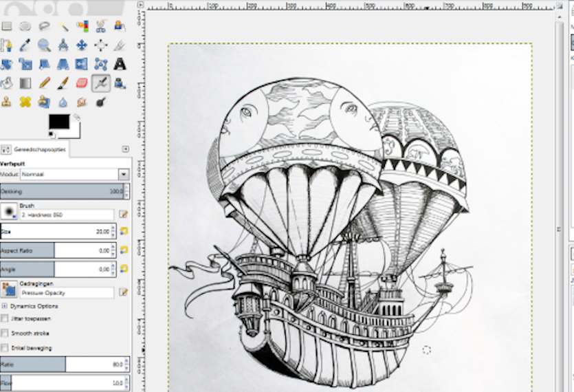Select the Dodge/Burn tool
The width and height of the screenshot is (574, 392).
(x=101, y=102)
